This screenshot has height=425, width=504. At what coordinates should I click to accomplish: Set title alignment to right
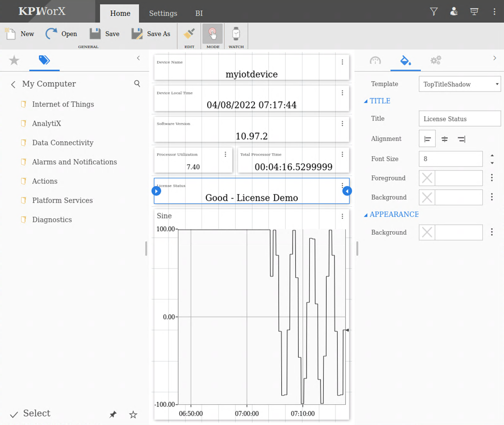pyautogui.click(x=461, y=139)
